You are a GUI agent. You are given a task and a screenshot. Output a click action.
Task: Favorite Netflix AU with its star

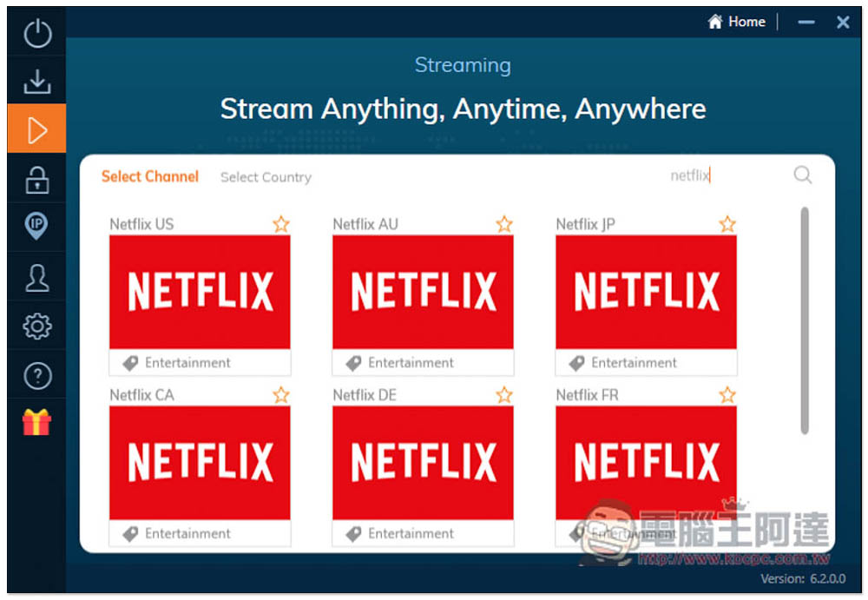504,224
